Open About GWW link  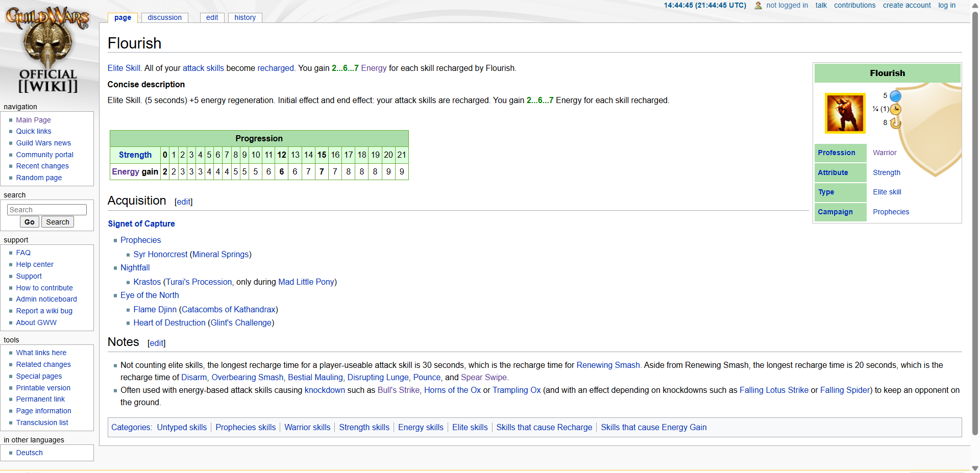36,322
